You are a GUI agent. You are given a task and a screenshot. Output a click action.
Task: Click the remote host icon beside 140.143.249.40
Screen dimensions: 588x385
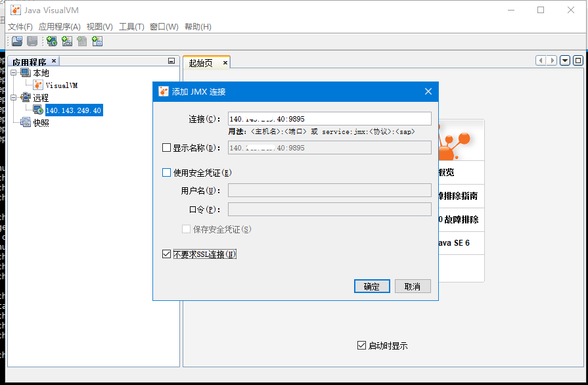coord(38,110)
